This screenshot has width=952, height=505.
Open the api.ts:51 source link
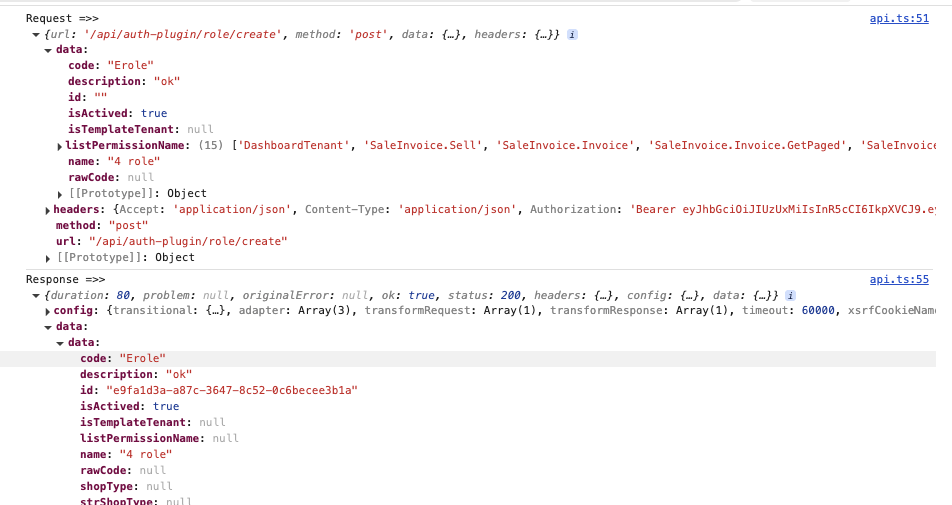point(899,18)
